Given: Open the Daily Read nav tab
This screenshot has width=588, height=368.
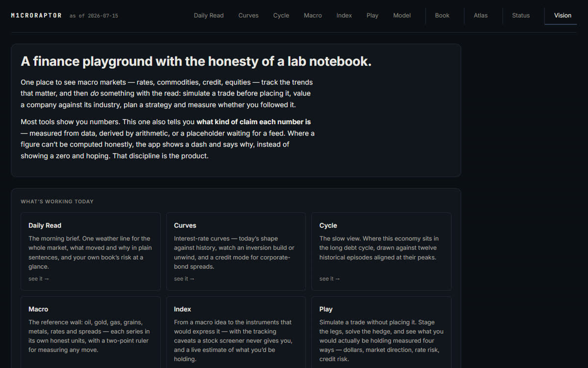Looking at the screenshot, I should [x=209, y=15].
